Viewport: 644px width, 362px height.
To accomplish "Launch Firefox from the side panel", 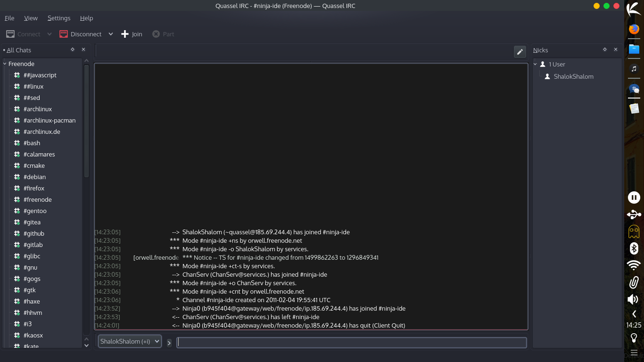I will pyautogui.click(x=634, y=29).
